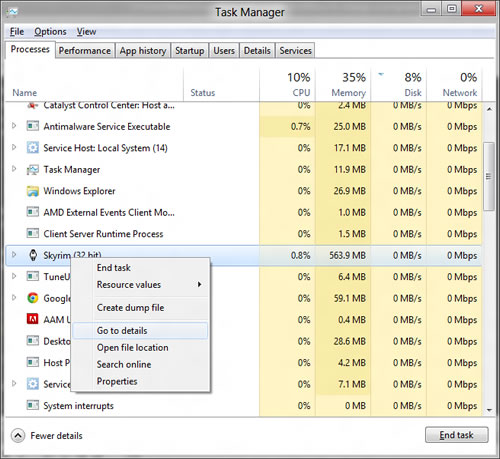Expand the Skyrim (32 bit) process group
This screenshot has height=459, width=500.
14,255
